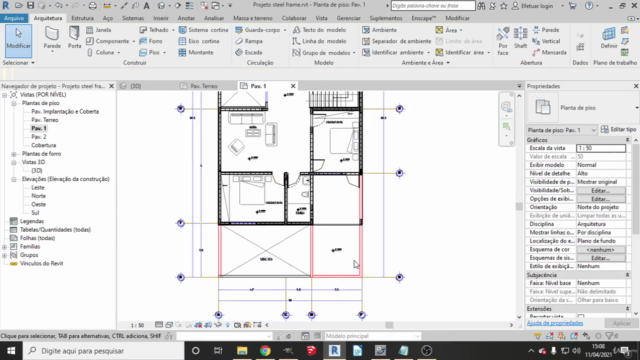Screen dimensions: 640x360
Task: Select Identificar ambiente tool
Action: (393, 52)
